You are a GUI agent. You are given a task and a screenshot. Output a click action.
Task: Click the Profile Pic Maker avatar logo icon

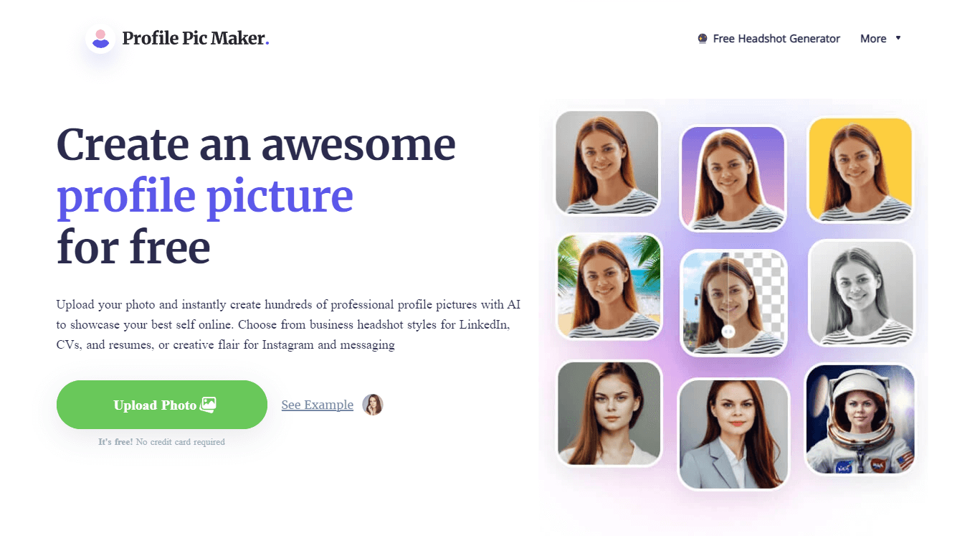(101, 39)
